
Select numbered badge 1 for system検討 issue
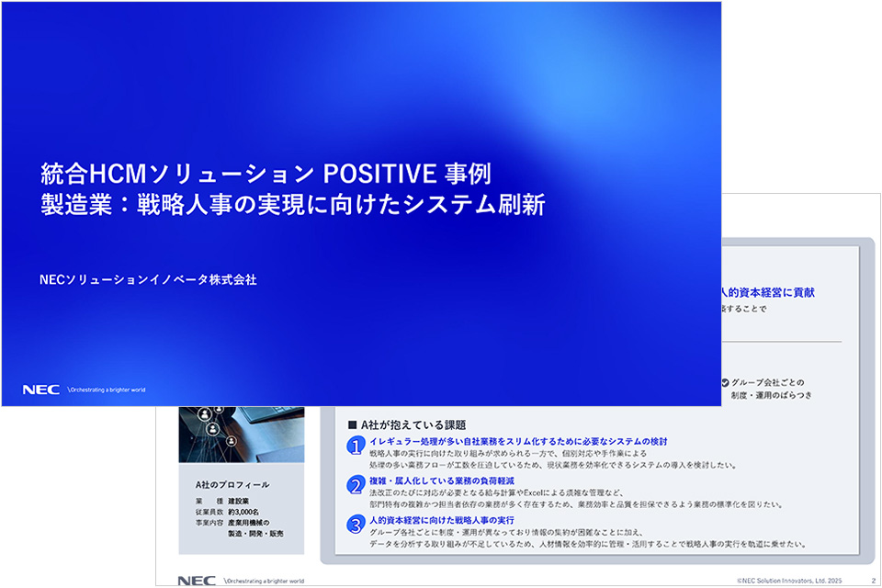356,447
